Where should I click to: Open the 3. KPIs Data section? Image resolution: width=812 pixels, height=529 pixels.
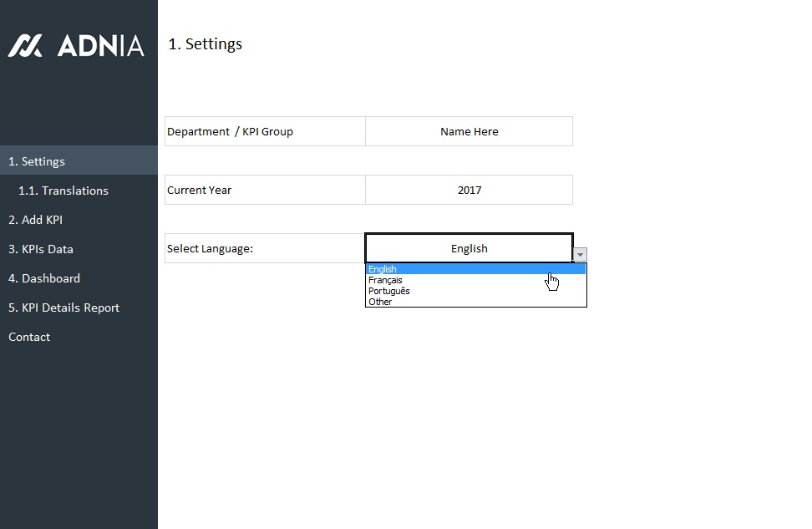click(x=41, y=249)
